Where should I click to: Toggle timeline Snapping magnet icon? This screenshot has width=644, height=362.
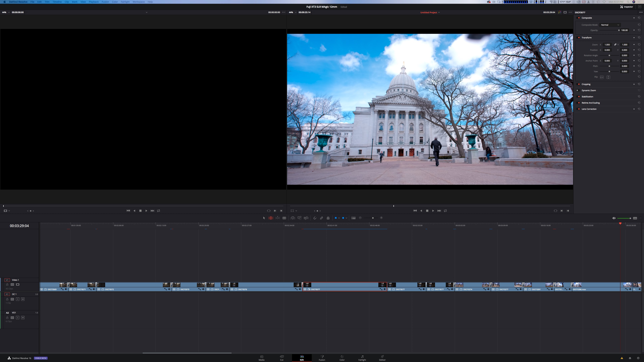point(315,218)
